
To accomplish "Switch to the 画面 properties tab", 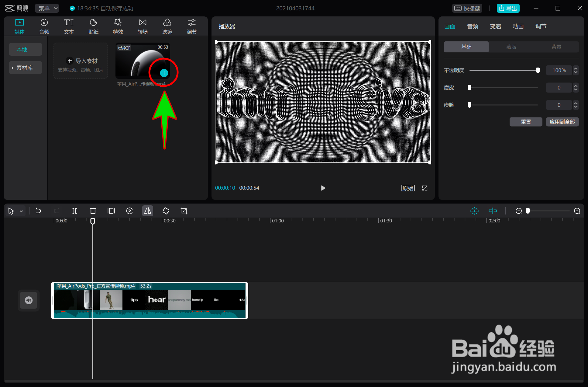I will (450, 26).
